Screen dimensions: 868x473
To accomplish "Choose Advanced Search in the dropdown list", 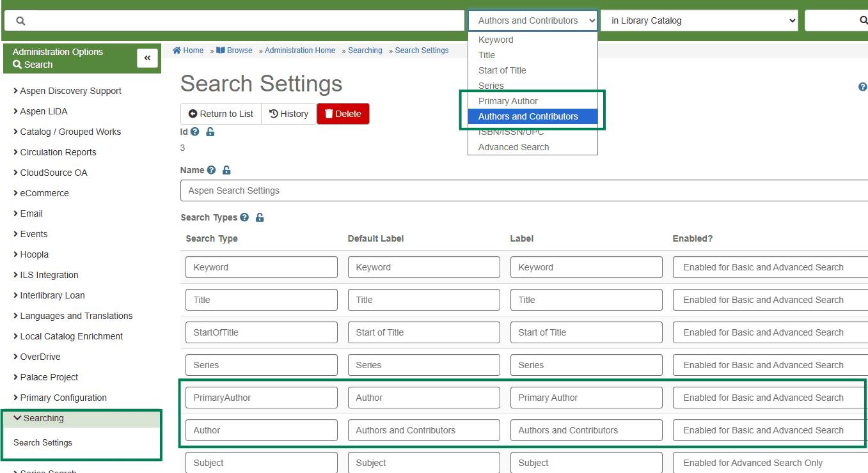I will (x=532, y=147).
